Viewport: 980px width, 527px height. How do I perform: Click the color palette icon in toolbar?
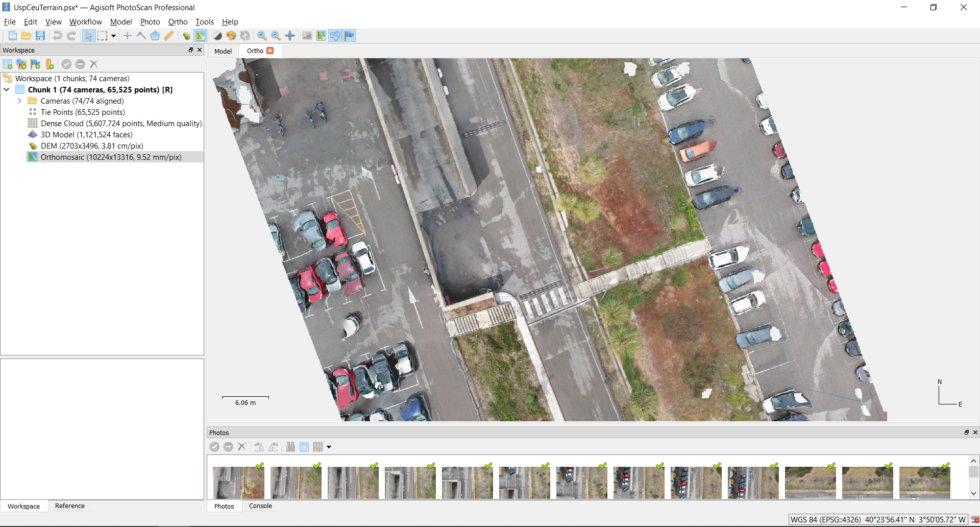pos(231,36)
